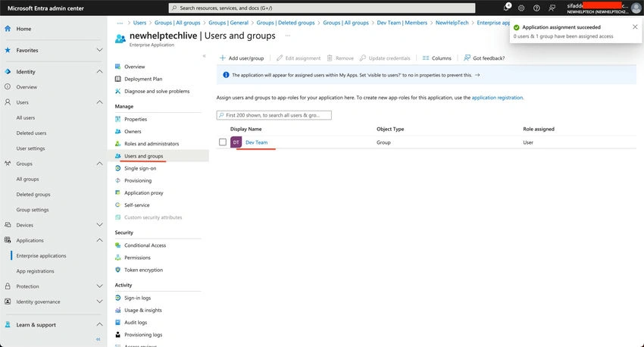Open All users in left navigation
644x347 pixels.
(26, 118)
